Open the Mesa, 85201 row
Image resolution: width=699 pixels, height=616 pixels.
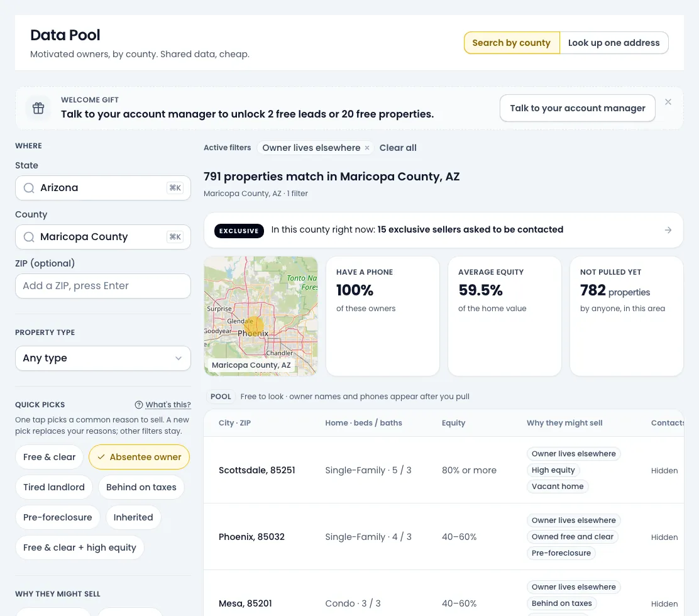[444, 593]
